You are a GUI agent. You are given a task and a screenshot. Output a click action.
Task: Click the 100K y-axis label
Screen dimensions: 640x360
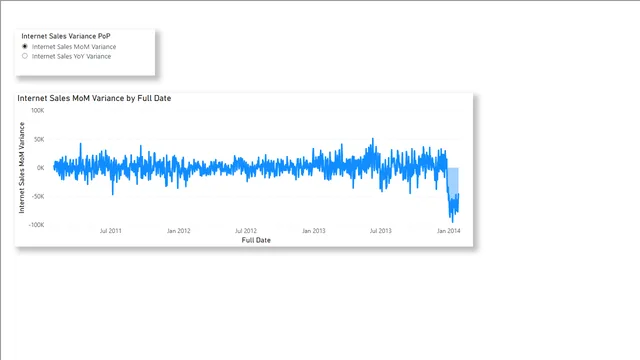pos(38,111)
